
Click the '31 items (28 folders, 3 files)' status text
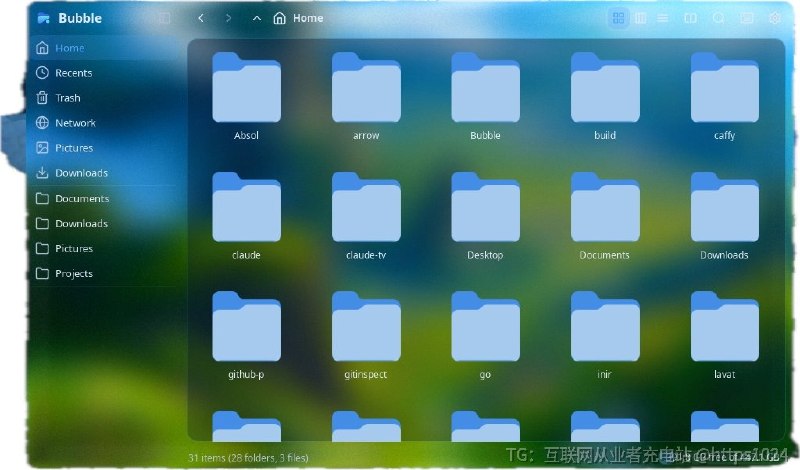click(248, 458)
